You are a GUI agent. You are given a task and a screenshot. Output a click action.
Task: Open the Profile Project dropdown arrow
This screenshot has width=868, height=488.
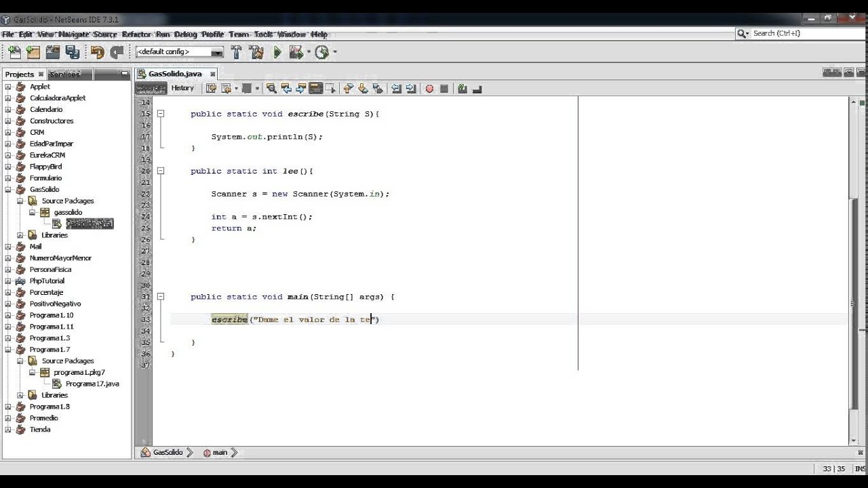(334, 52)
